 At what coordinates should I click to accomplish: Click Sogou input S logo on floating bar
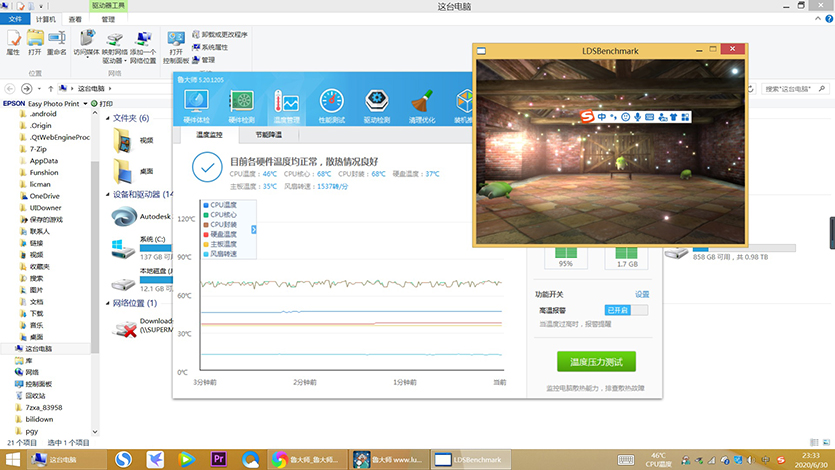click(x=586, y=116)
